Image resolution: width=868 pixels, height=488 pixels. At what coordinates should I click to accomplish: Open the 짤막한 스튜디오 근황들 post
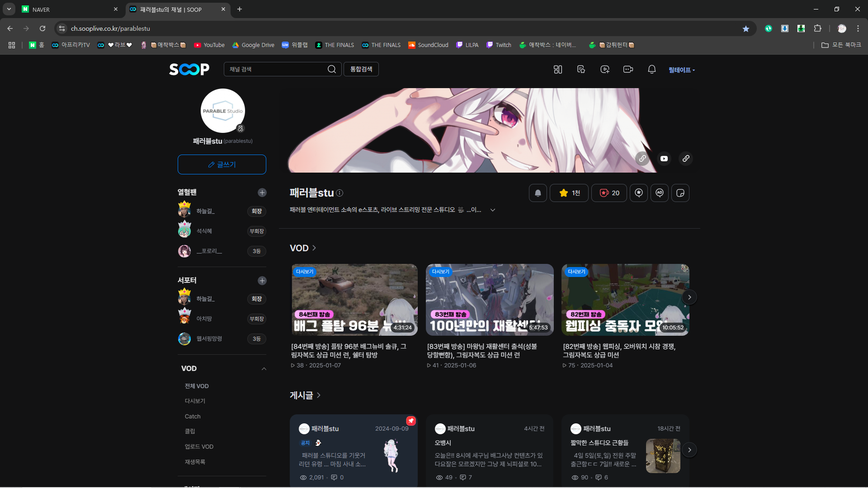pyautogui.click(x=625, y=451)
